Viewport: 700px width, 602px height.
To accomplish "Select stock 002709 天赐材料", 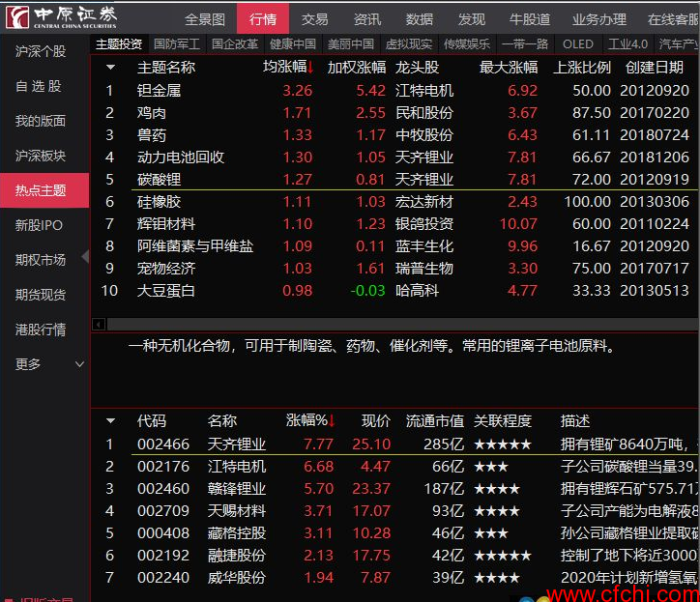I will point(394,511).
